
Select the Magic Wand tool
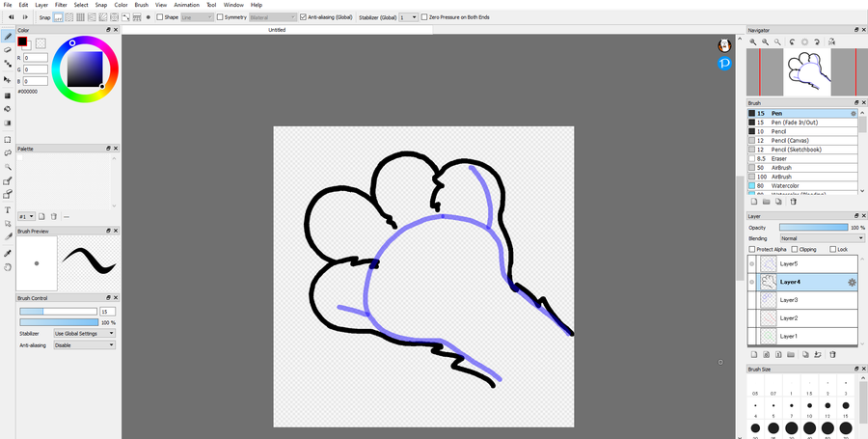coord(8,167)
